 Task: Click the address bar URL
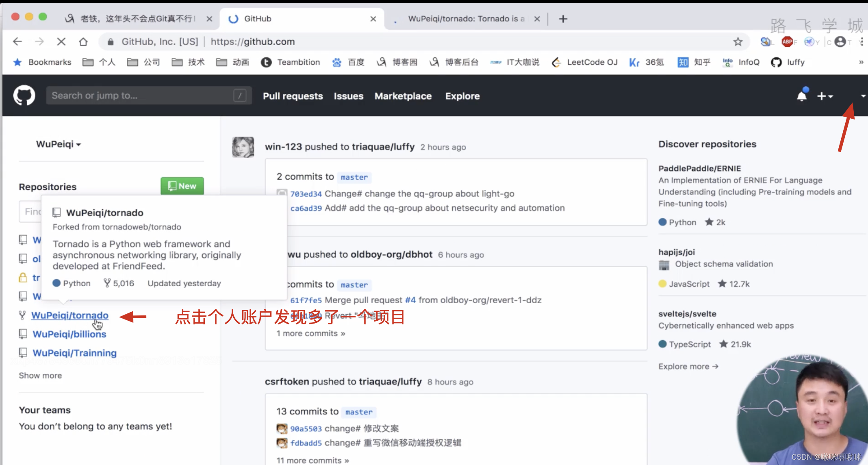point(252,41)
